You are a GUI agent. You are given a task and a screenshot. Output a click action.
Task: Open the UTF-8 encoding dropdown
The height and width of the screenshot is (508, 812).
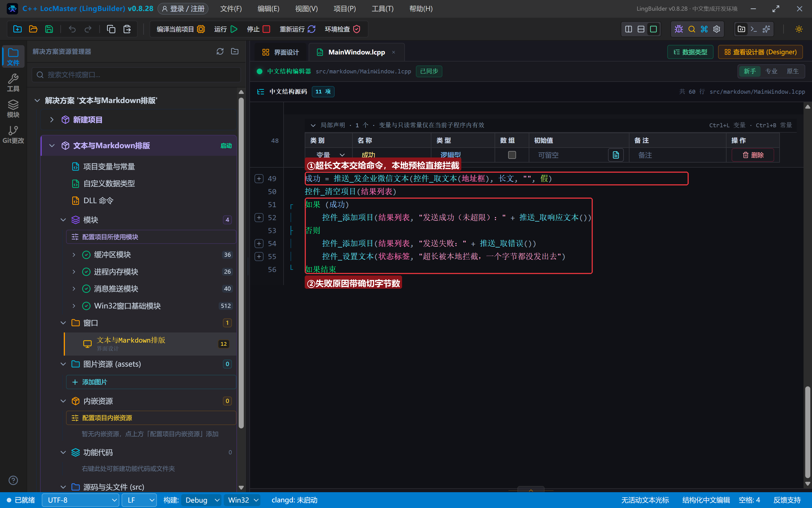coord(81,500)
